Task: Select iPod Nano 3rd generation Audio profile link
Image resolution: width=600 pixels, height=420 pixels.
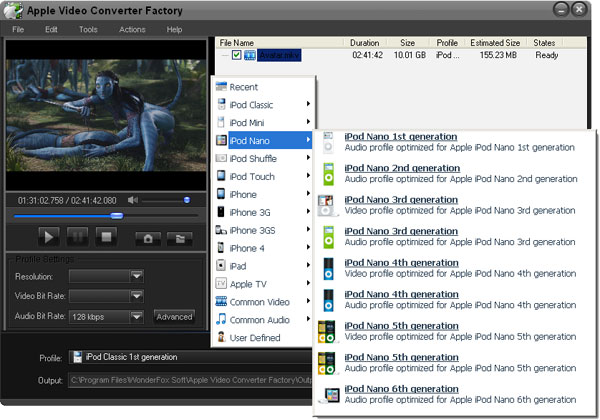Action: coord(401,231)
